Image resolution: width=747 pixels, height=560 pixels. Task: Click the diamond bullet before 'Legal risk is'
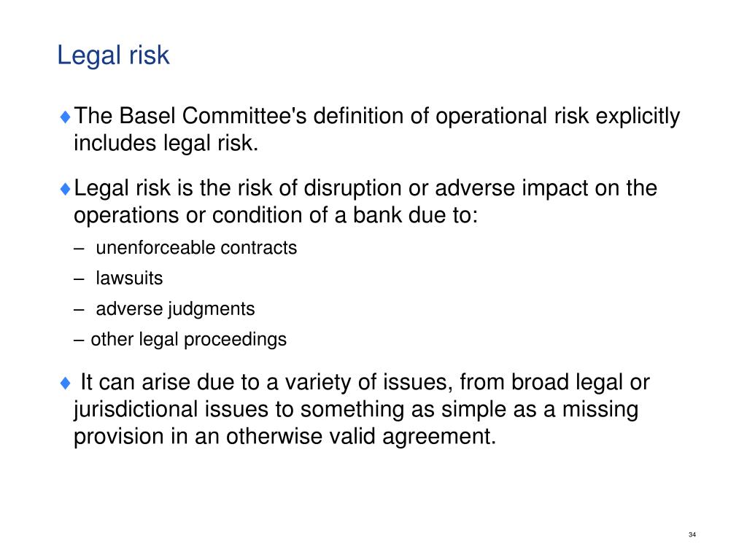coord(66,189)
